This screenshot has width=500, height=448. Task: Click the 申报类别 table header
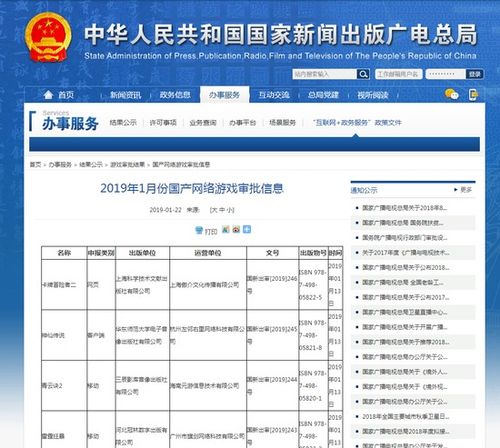pyautogui.click(x=101, y=253)
